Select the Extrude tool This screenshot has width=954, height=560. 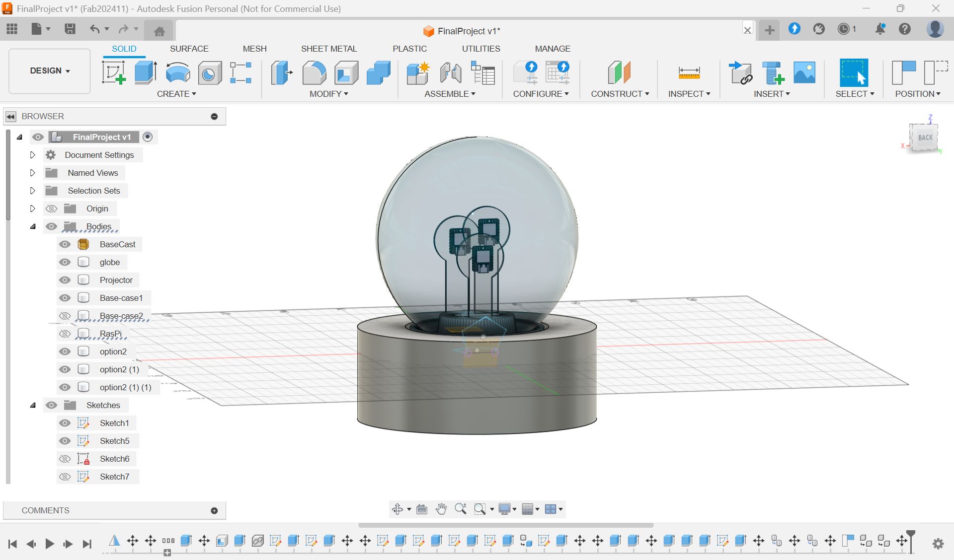(x=146, y=72)
